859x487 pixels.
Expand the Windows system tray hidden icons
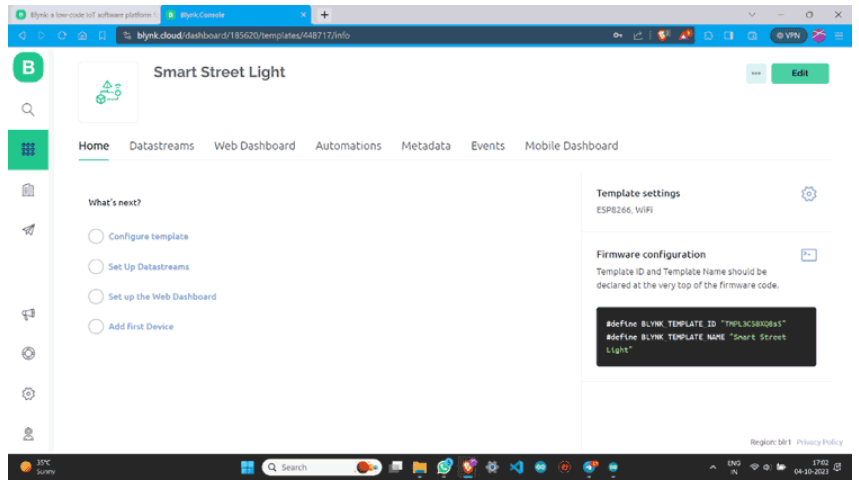pos(714,467)
